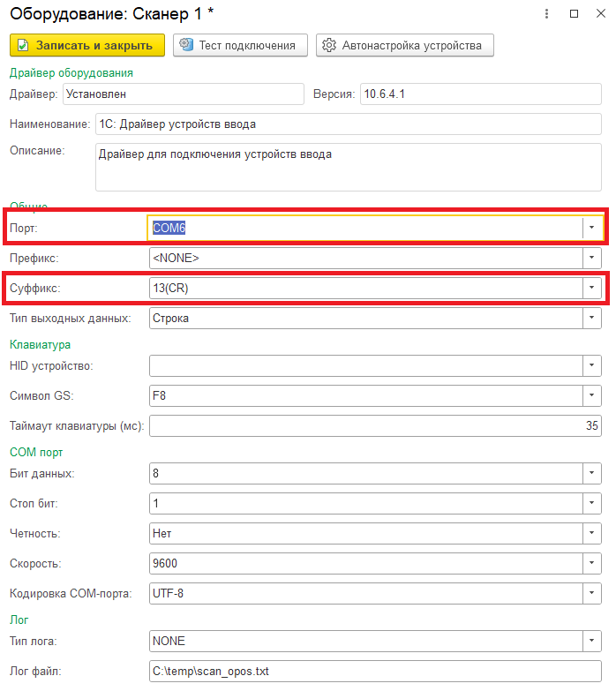Open the Тип лога dropdown
The width and height of the screenshot is (616, 691).
click(x=591, y=641)
